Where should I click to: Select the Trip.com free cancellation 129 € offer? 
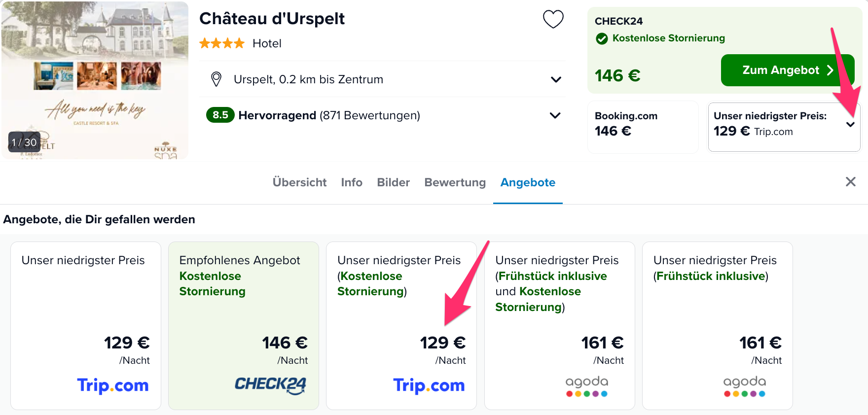(x=401, y=326)
